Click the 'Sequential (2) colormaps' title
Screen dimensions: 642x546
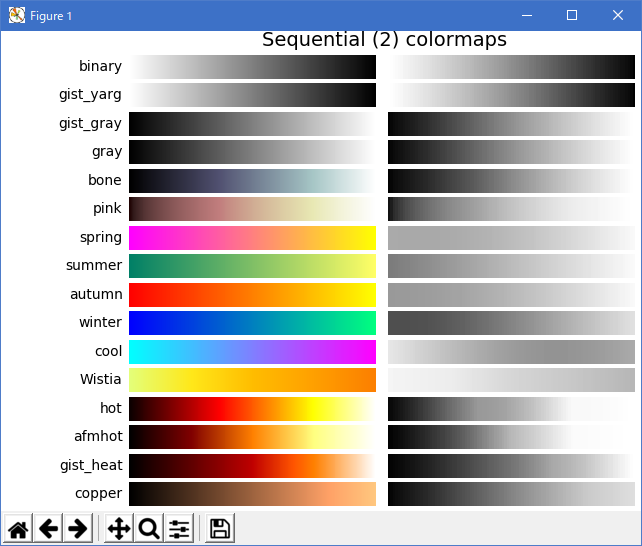[384, 40]
